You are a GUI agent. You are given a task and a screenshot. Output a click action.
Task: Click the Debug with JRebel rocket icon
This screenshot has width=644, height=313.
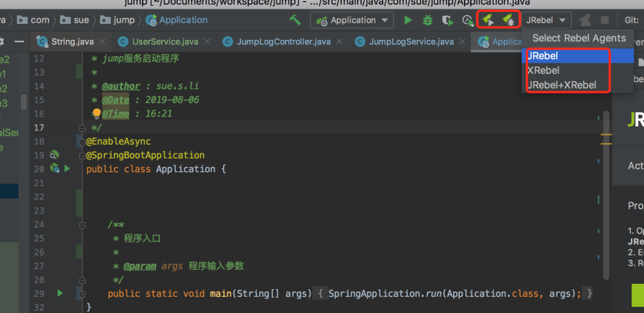pyautogui.click(x=508, y=20)
